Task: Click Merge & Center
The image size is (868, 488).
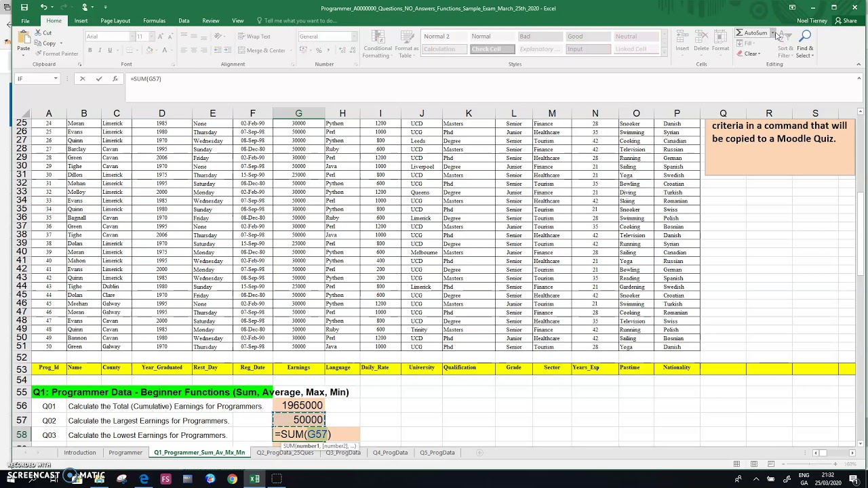Action: tap(262, 50)
